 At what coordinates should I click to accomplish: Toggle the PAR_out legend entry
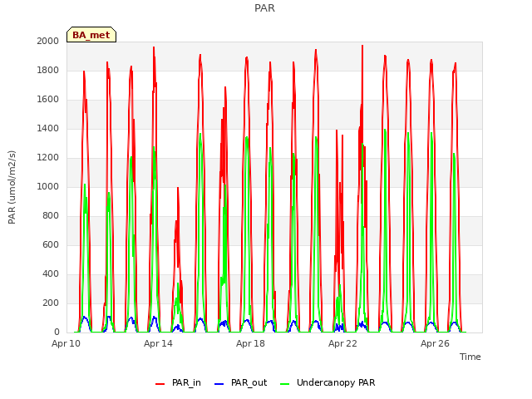coord(241,382)
